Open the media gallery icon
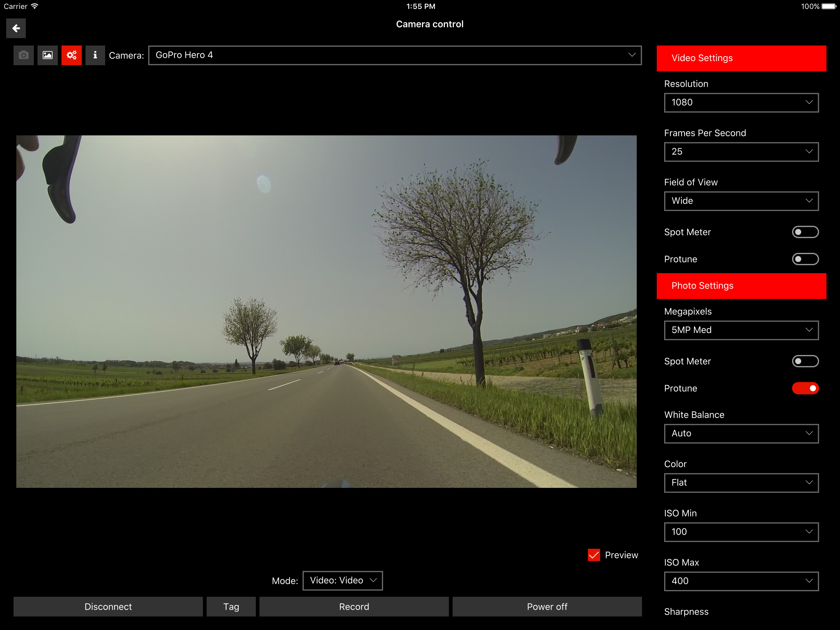The image size is (840, 630). tap(47, 55)
